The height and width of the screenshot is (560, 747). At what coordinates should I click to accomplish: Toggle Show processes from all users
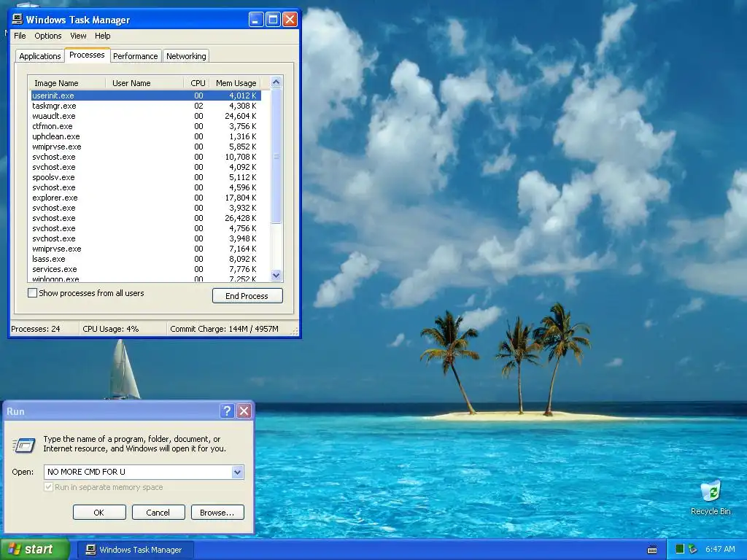pyautogui.click(x=32, y=293)
